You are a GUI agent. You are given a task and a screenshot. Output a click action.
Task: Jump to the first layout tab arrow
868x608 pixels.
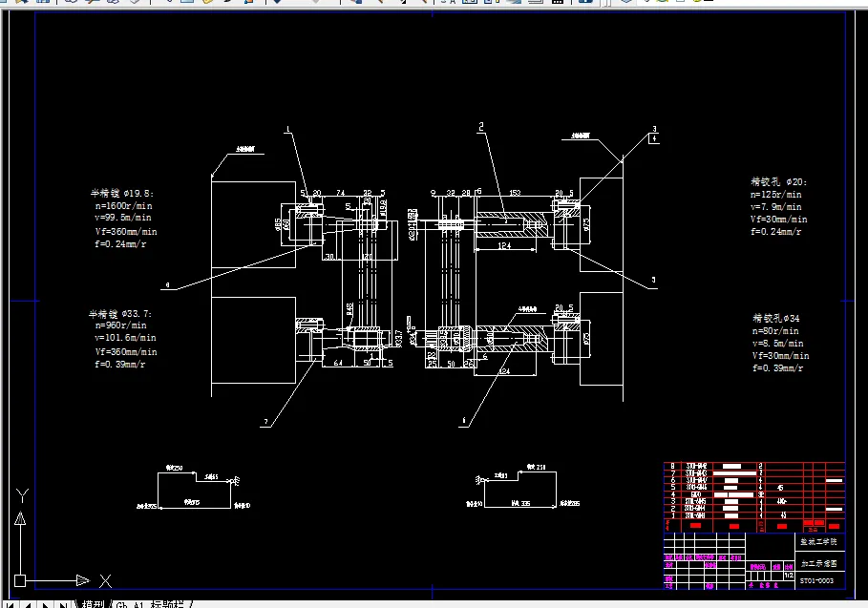pyautogui.click(x=10, y=604)
